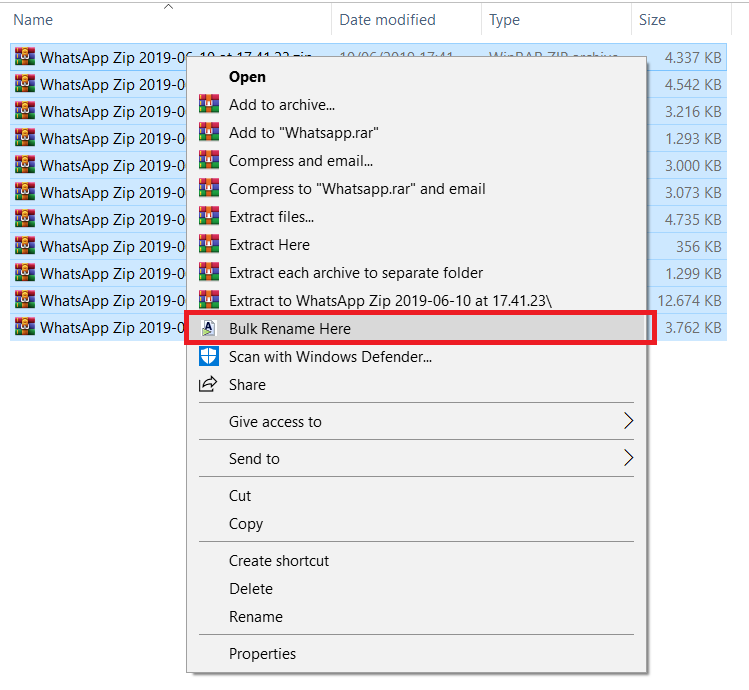Click the 4.337 KB size cell

(x=693, y=57)
